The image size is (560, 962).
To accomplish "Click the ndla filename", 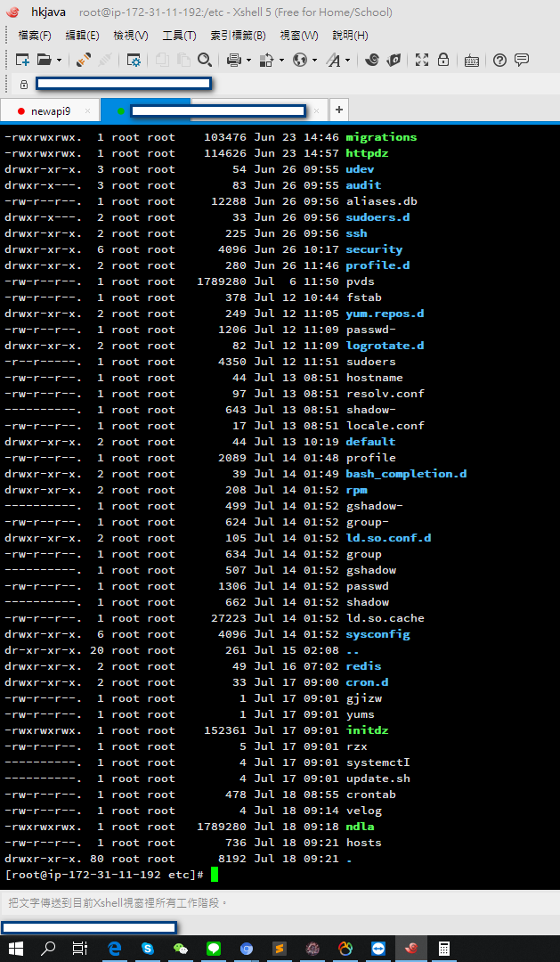I will pyautogui.click(x=360, y=827).
